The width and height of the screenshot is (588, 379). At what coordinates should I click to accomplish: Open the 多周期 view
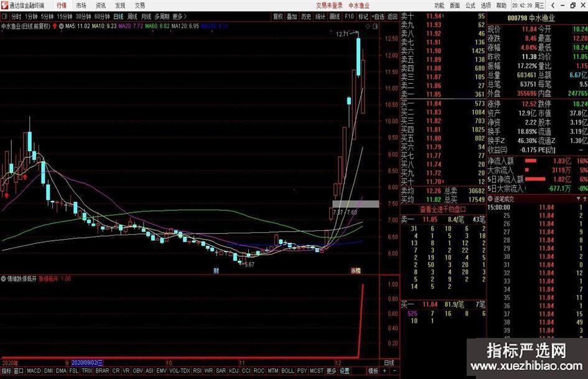[x=162, y=17]
